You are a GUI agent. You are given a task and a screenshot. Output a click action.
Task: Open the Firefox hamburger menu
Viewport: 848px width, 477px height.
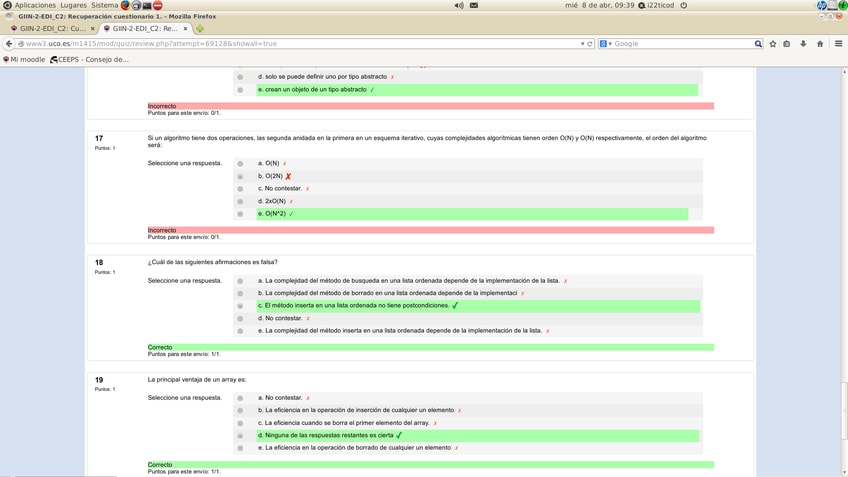point(838,44)
